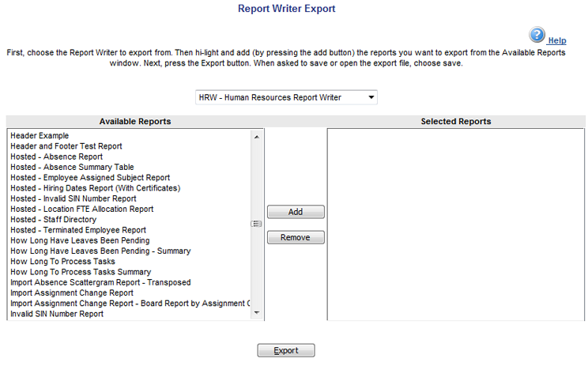Screen dimensions: 588x366
Task: Click inside the Selected Reports list box
Action: [x=455, y=224]
